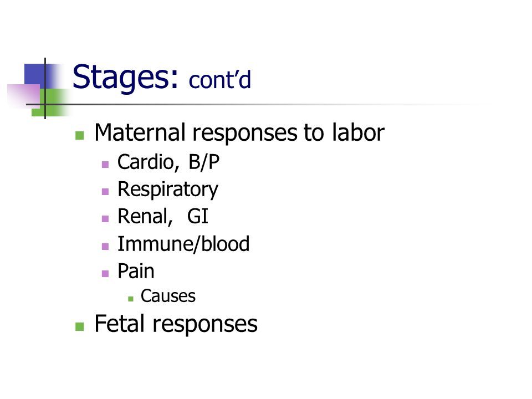Select the "cont'd" subtitle text
This screenshot has height=399, width=532.
point(219,80)
